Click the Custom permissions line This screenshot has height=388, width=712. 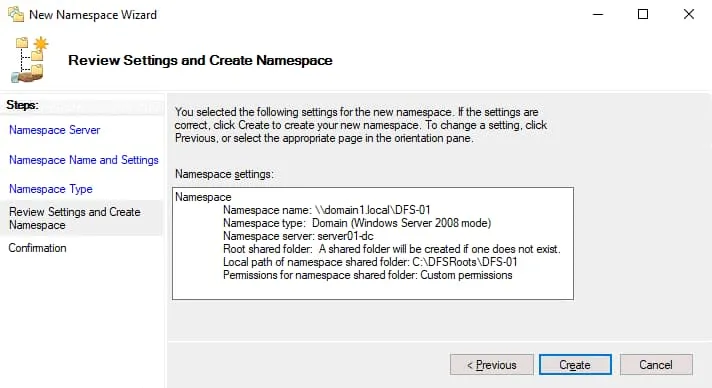click(x=367, y=275)
